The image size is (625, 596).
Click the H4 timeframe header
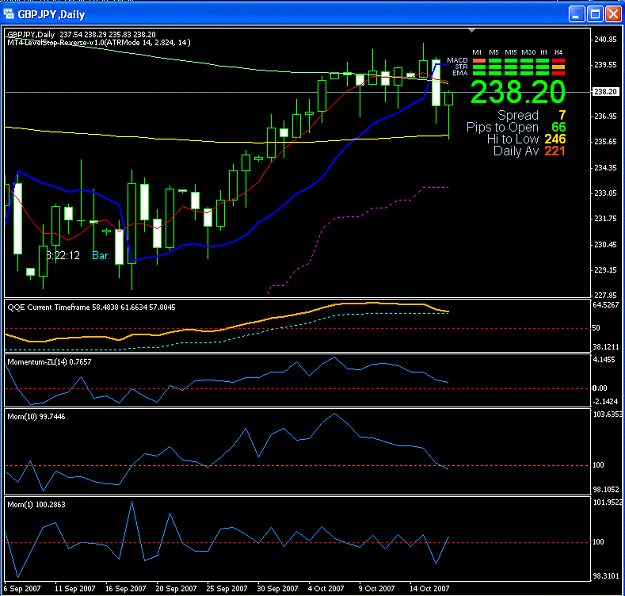[x=558, y=52]
